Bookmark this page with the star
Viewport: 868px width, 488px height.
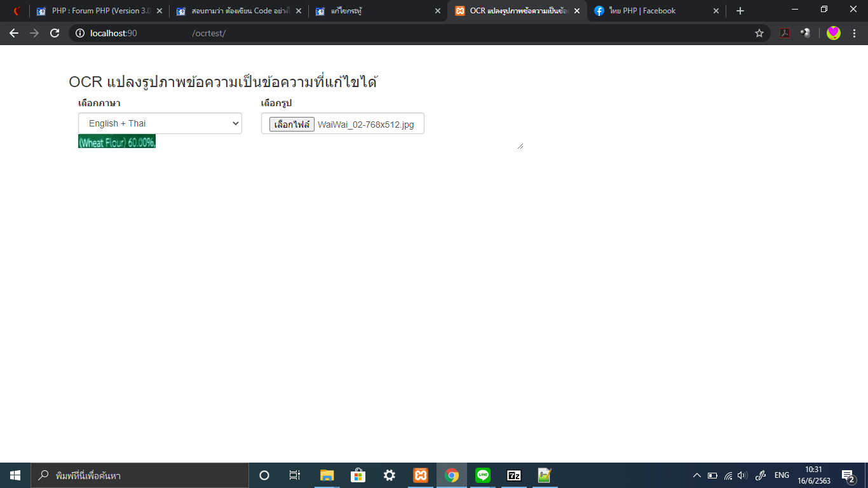(759, 33)
